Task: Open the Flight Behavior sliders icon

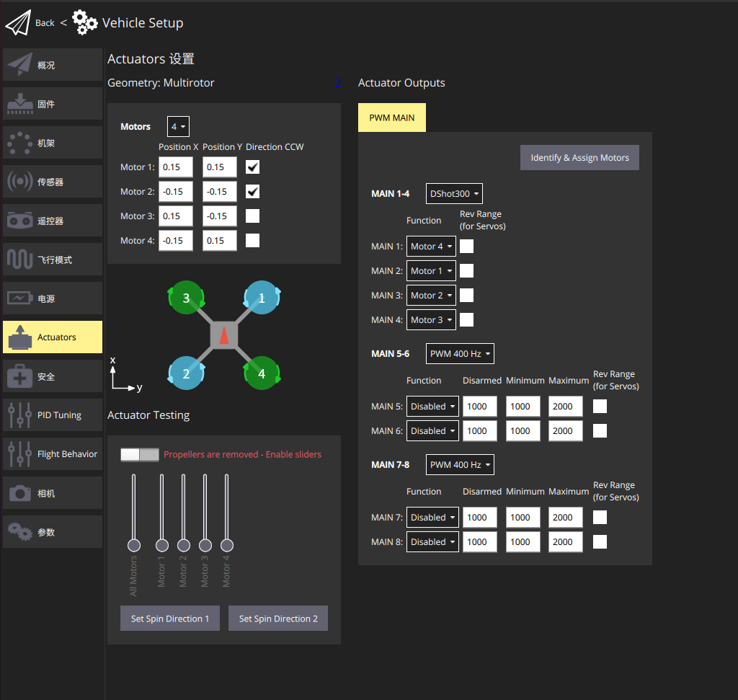Action: coord(20,453)
